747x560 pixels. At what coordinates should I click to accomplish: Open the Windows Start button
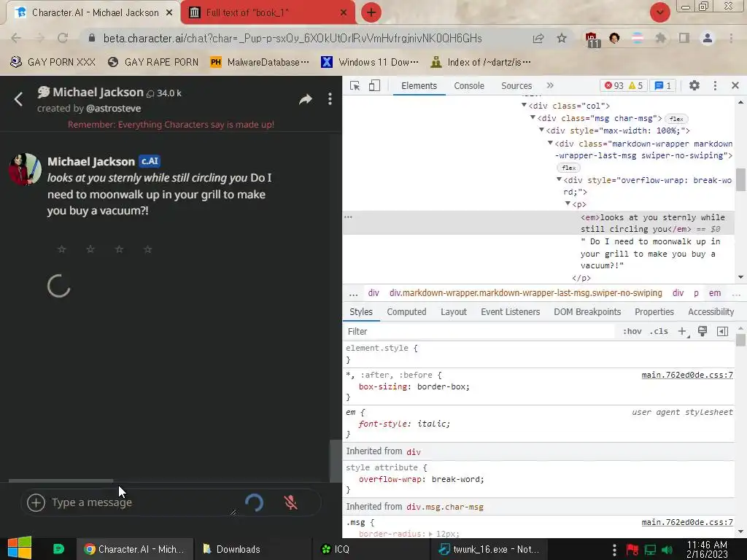20,548
